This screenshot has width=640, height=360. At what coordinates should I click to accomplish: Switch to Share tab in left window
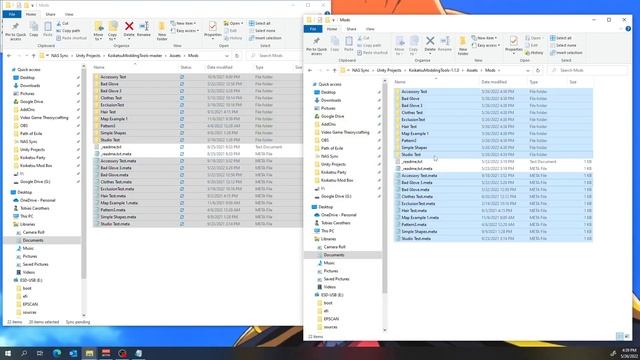[50, 14]
